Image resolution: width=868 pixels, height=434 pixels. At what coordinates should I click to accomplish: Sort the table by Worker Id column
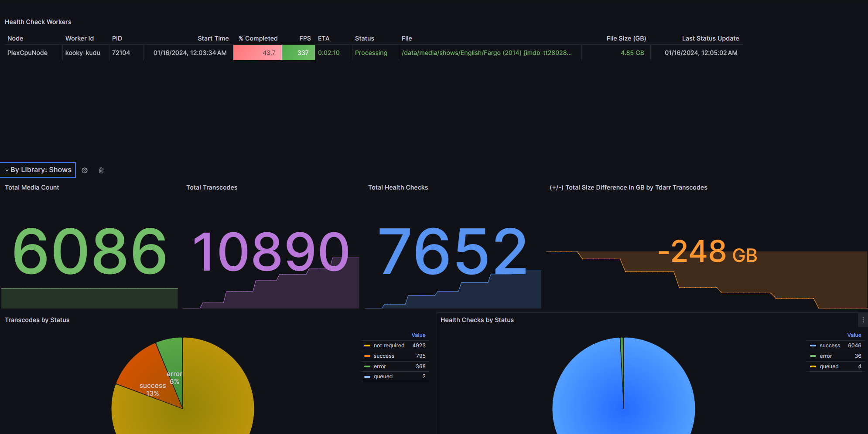tap(79, 38)
